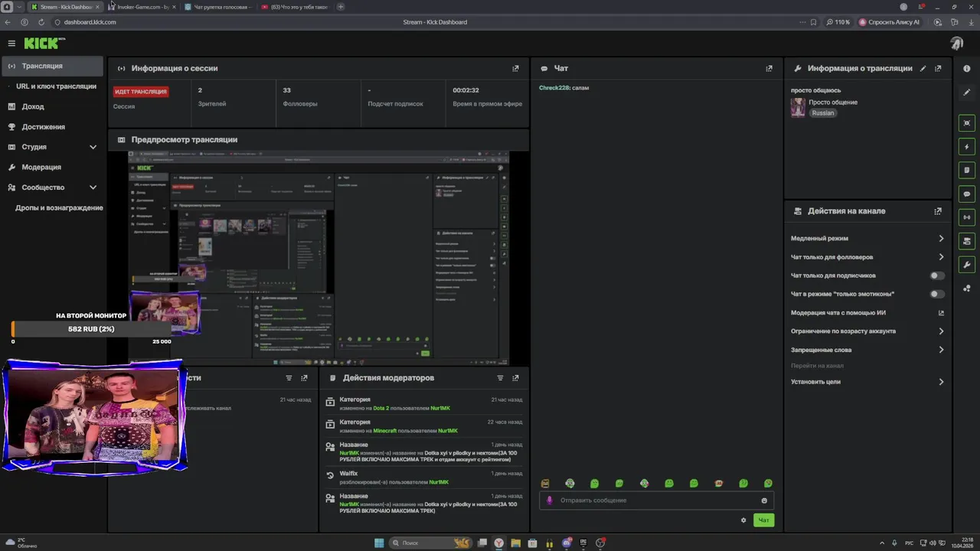
Task: Click the Russian language tag
Action: [x=823, y=113]
